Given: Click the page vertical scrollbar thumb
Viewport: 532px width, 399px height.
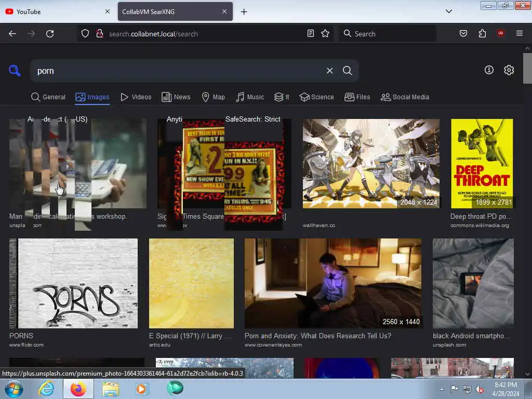Looking at the screenshot, I should click(527, 68).
